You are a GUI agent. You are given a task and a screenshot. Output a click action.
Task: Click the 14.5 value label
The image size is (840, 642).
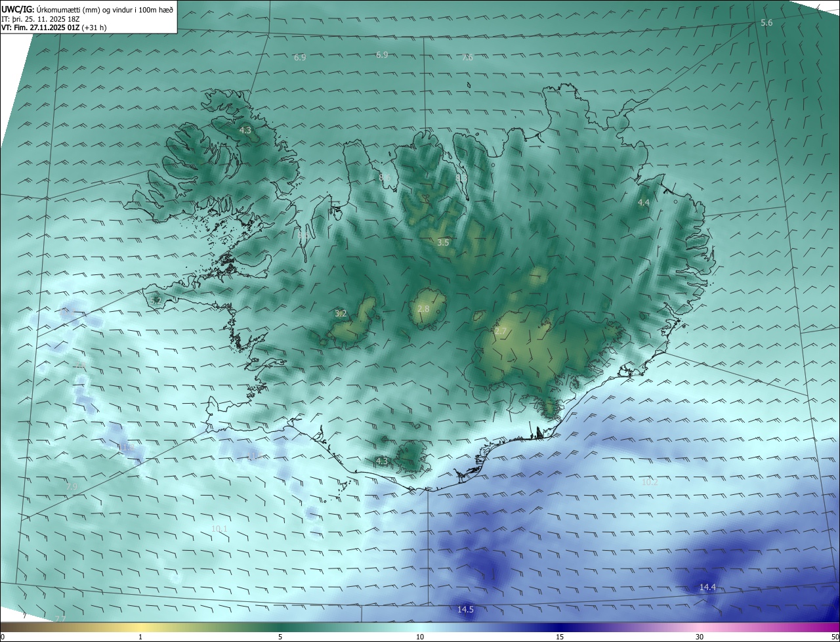coord(465,610)
